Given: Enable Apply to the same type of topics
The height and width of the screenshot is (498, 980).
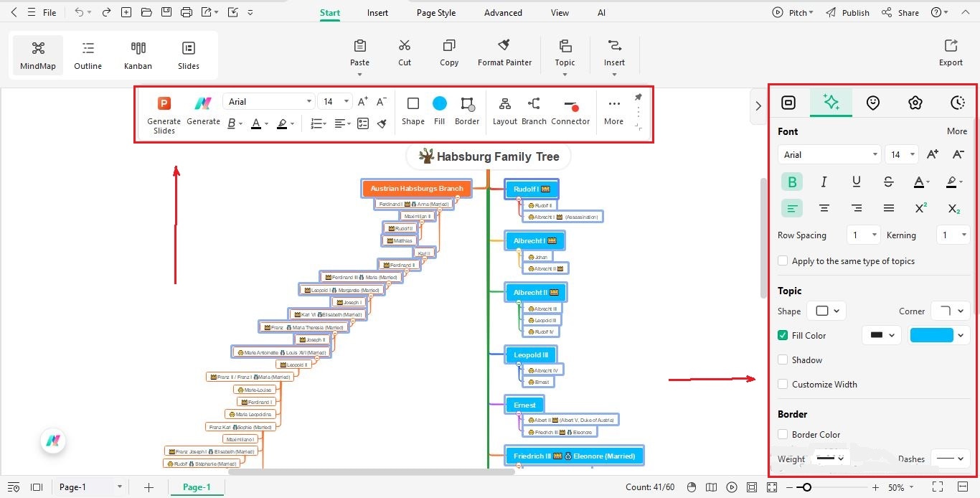Looking at the screenshot, I should 783,261.
